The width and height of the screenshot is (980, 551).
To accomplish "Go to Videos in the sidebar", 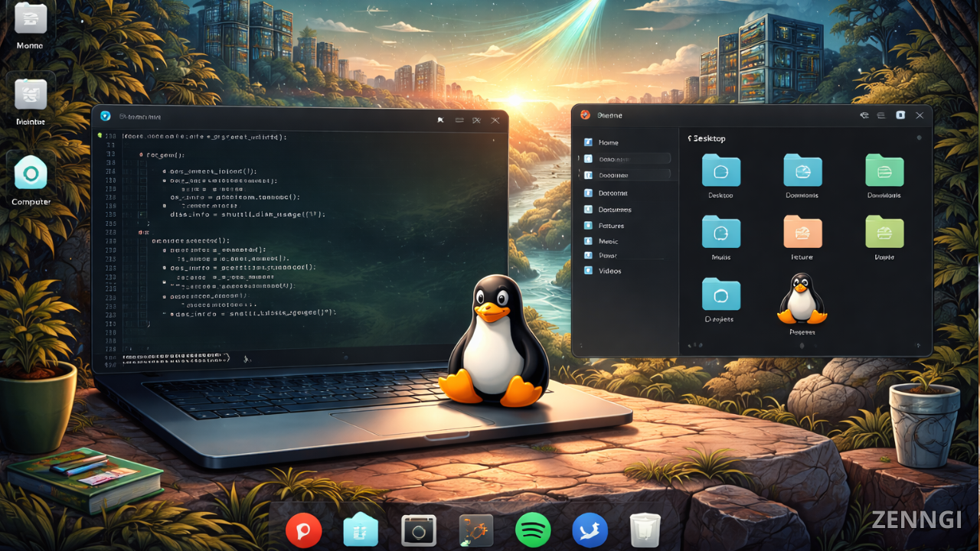I will (x=609, y=271).
